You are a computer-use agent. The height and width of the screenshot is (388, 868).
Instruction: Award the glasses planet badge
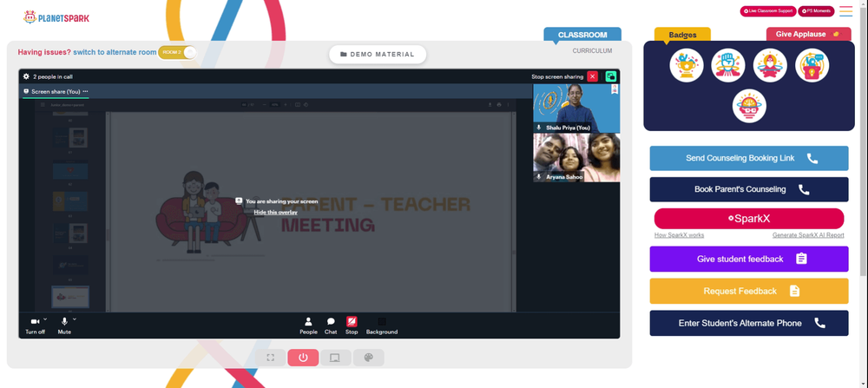pyautogui.click(x=749, y=106)
